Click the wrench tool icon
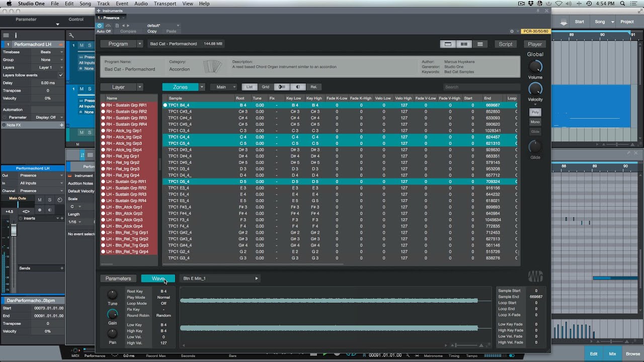The width and height of the screenshot is (644, 362). tap(71, 35)
